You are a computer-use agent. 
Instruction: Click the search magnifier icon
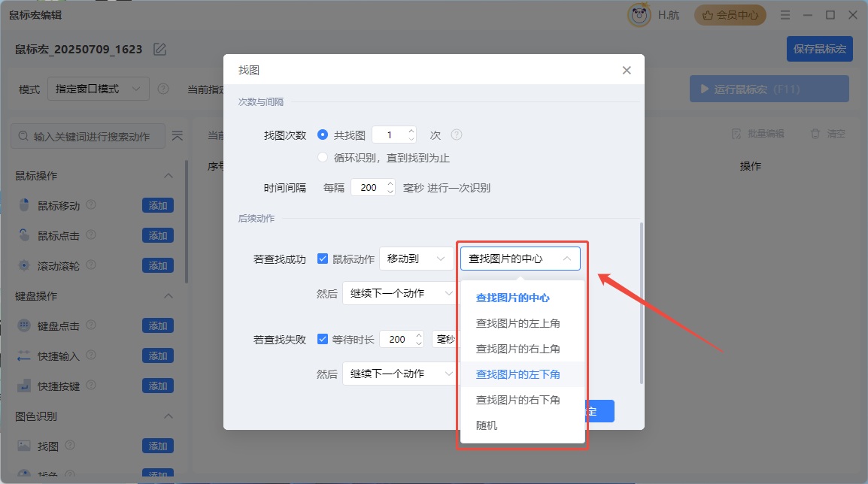[23, 136]
